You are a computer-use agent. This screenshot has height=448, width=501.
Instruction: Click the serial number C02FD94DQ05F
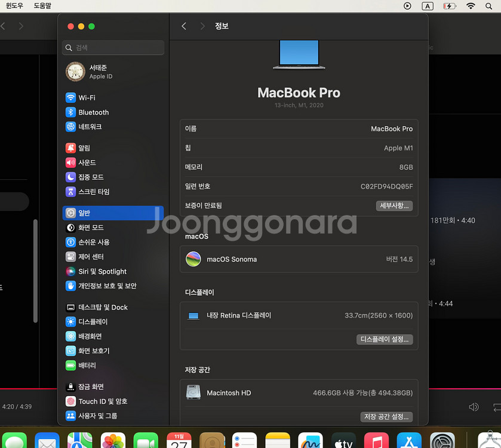[386, 186]
